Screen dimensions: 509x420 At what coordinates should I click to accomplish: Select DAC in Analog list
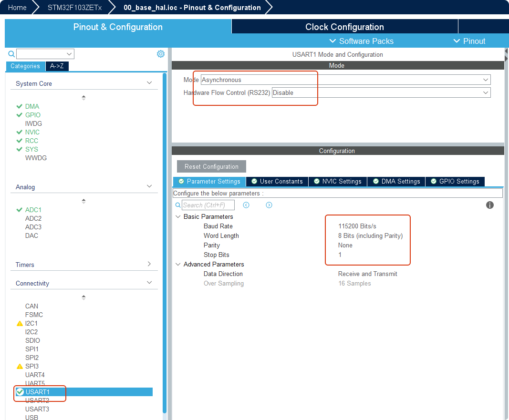(31, 236)
